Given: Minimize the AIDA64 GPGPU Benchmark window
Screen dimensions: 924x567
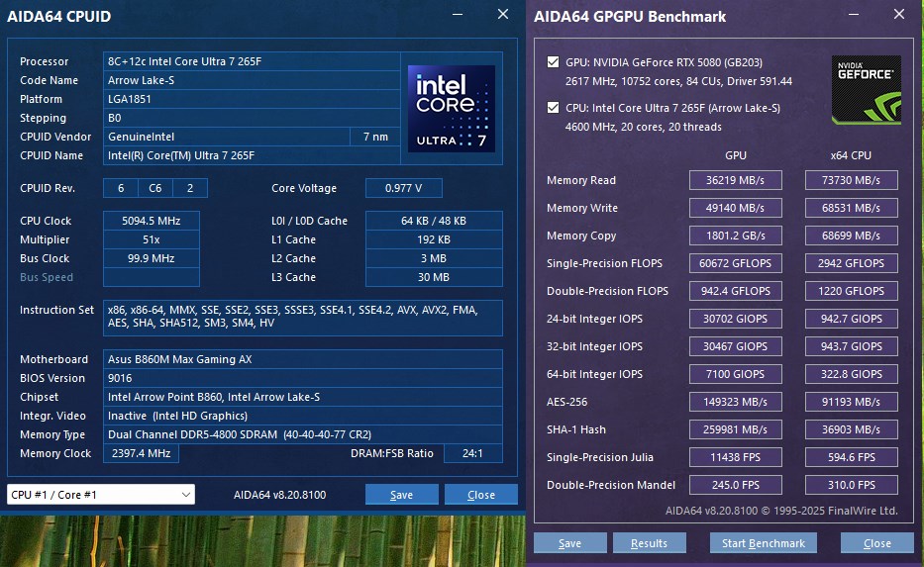Looking at the screenshot, I should pyautogui.click(x=852, y=15).
